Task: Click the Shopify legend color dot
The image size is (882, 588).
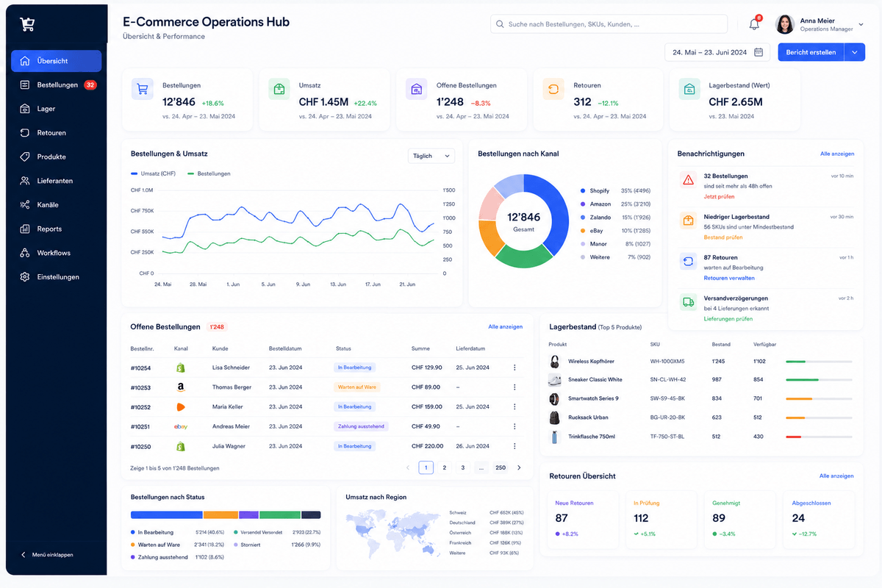Action: [x=583, y=190]
